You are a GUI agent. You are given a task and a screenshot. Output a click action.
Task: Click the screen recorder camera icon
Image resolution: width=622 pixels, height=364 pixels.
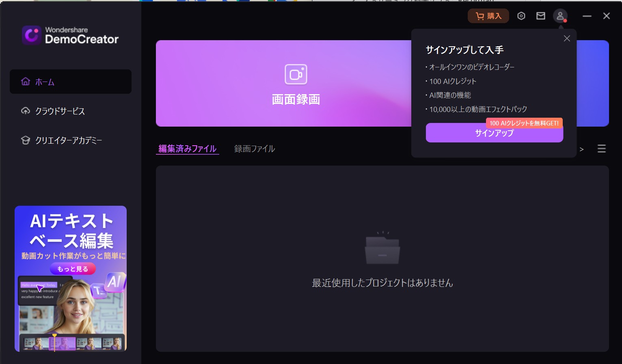pos(296,74)
